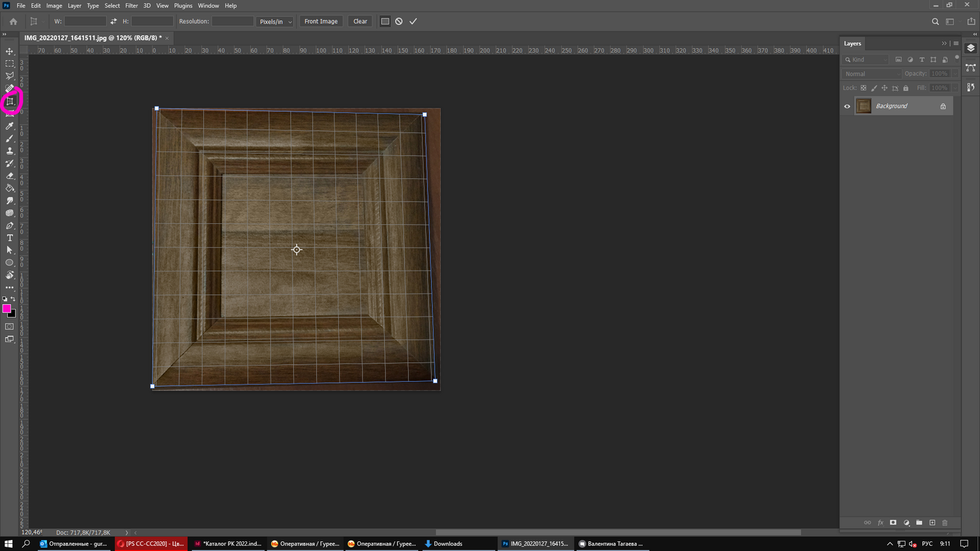Image resolution: width=980 pixels, height=551 pixels.
Task: Select the Eraser tool
Action: click(10, 176)
